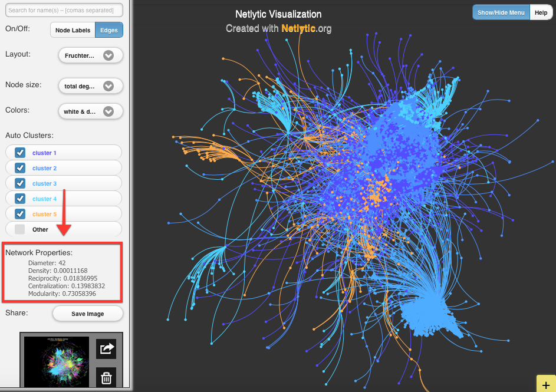Click the yellow plus zoom button
Viewport: 556px width, 392px height.
[x=545, y=383]
